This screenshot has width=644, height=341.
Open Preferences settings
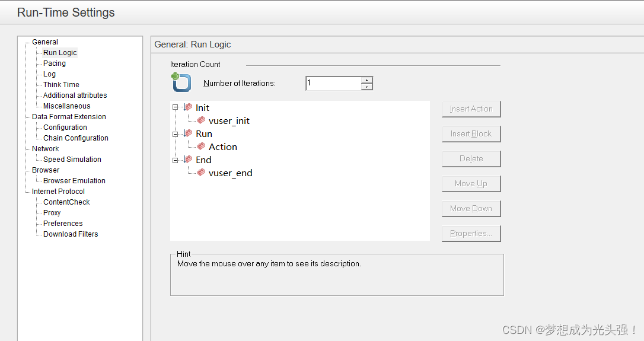pos(63,224)
